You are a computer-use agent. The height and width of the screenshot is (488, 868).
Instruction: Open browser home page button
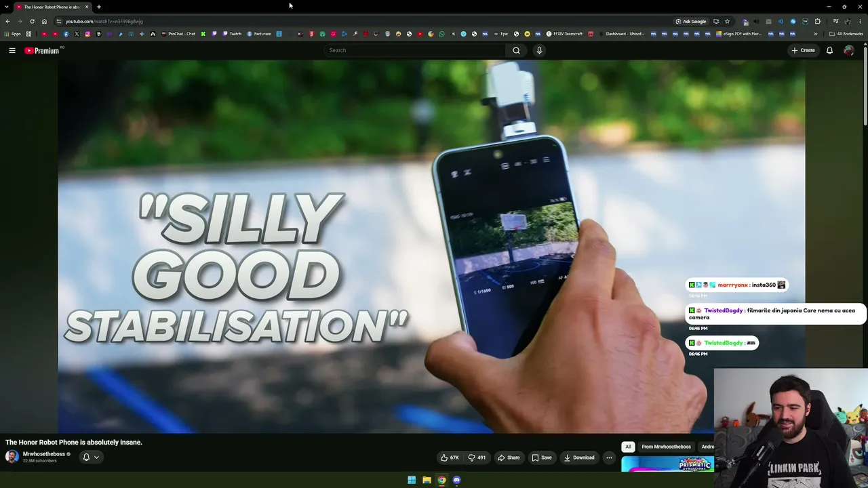click(x=44, y=21)
